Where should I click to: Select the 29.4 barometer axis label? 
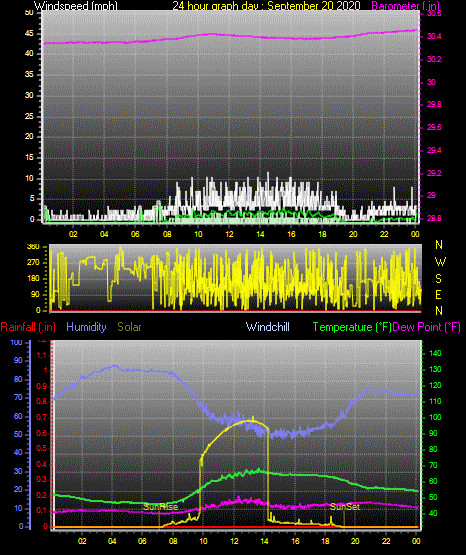point(434,150)
